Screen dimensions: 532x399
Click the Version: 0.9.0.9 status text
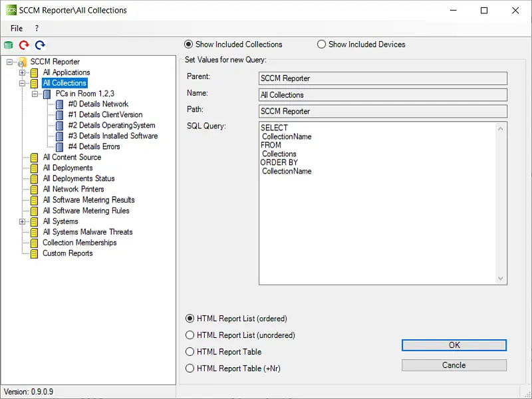(29, 392)
